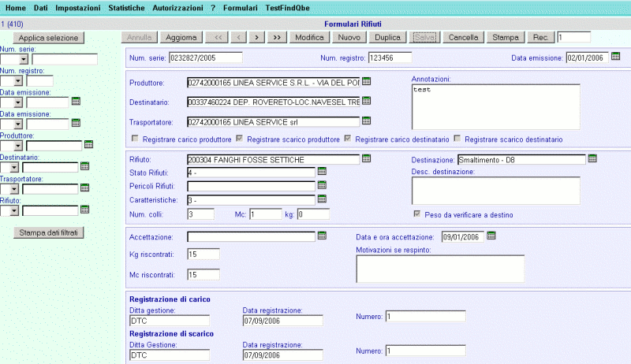631x364 pixels.
Task: Open the Autorizzazioni menu
Action: [178, 8]
